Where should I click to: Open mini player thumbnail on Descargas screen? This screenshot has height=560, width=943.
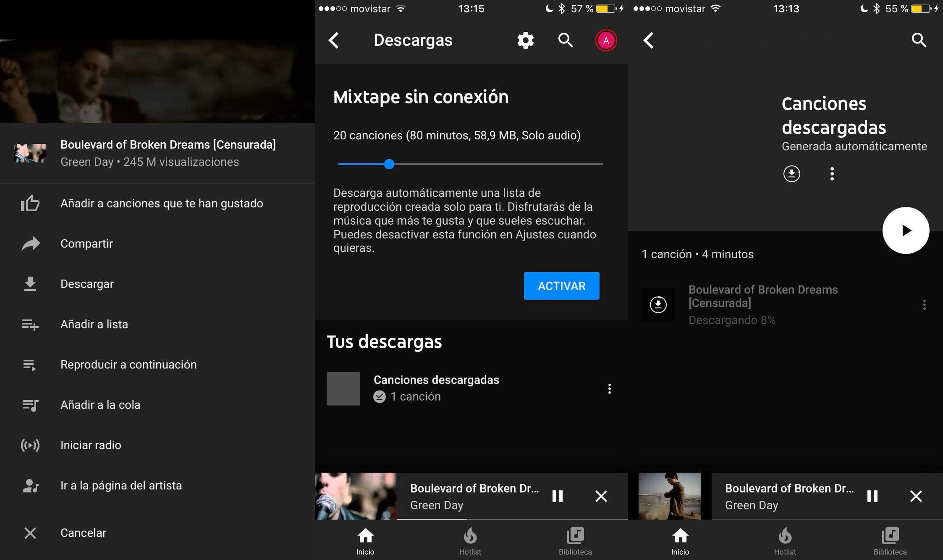click(356, 496)
